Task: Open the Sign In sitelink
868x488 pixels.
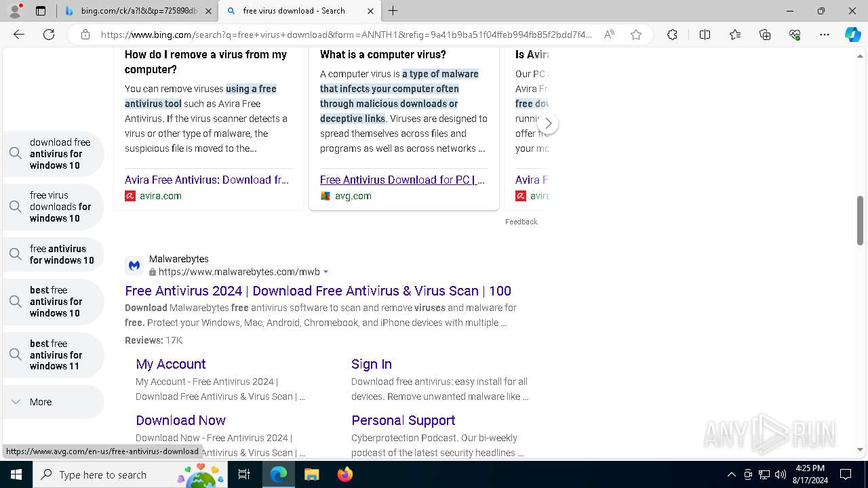Action: pos(372,364)
